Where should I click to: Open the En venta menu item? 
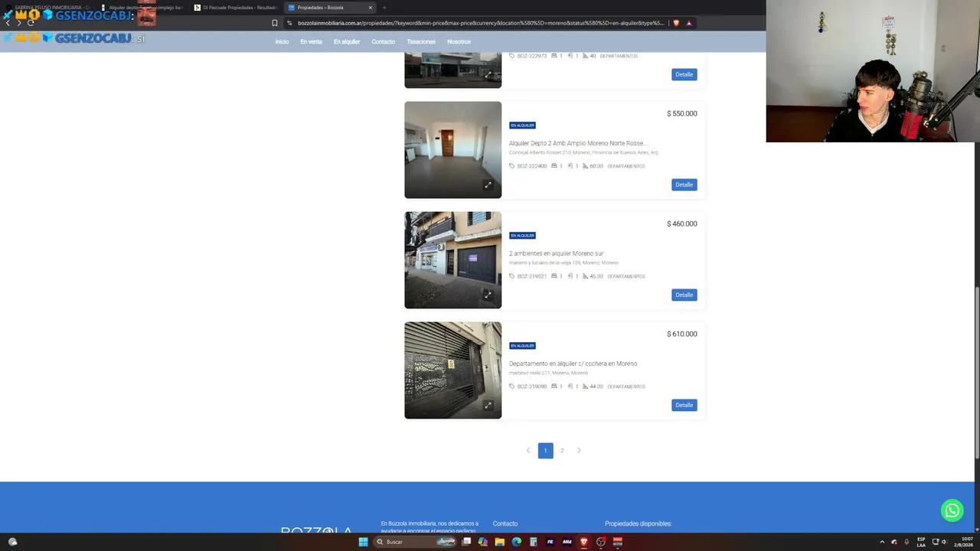[311, 42]
